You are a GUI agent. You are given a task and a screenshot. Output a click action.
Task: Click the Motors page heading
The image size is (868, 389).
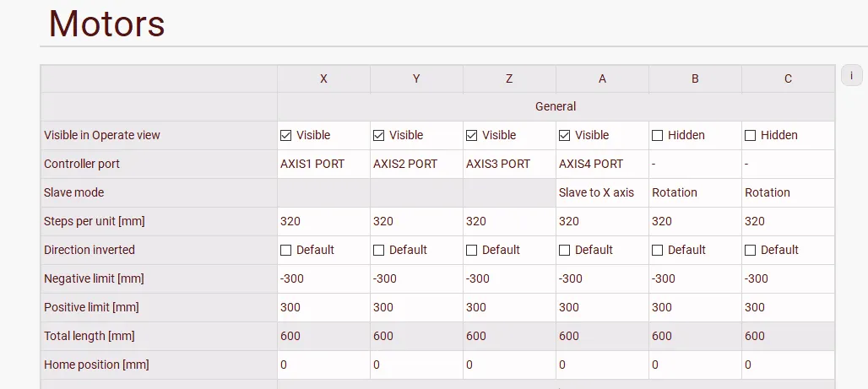click(107, 24)
